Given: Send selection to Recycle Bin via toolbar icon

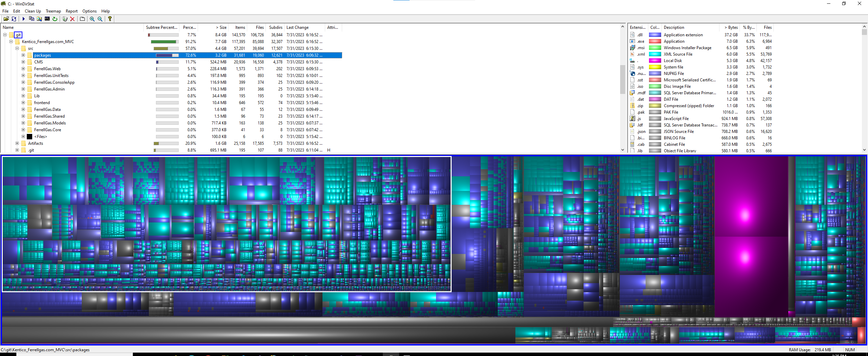Looking at the screenshot, I should (64, 19).
